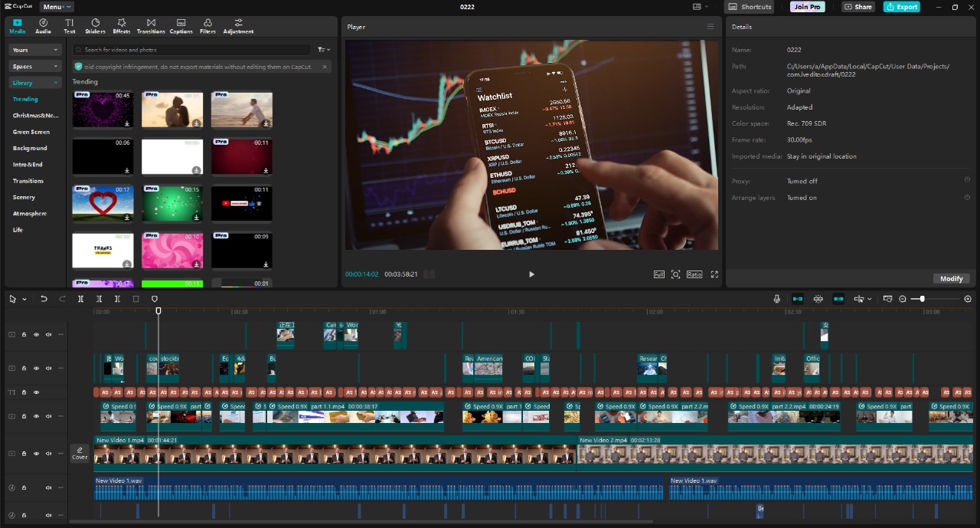Select the Intro&End category

[28, 165]
